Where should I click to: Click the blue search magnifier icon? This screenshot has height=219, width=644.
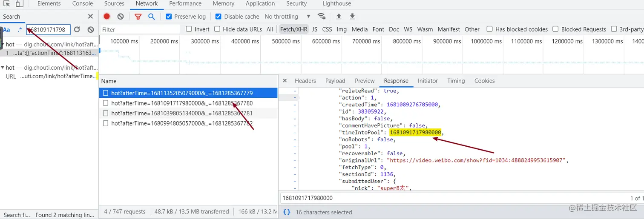tap(151, 17)
